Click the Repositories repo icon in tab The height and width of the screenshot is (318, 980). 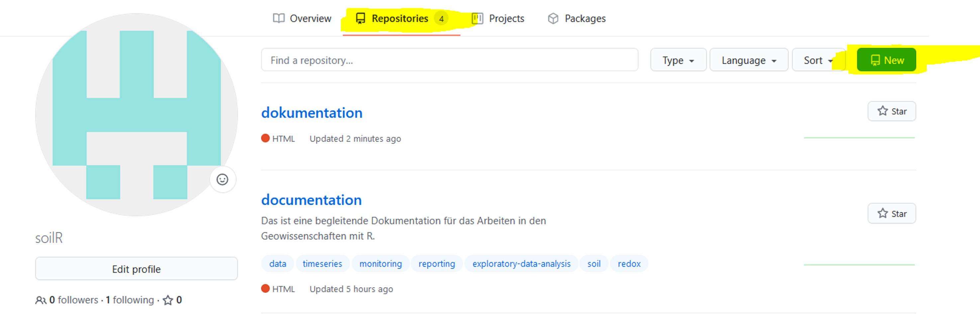(360, 18)
